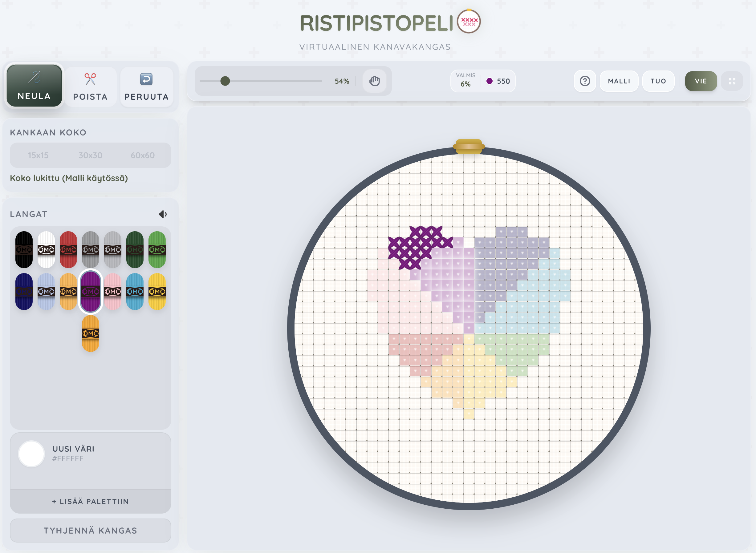Click the logo hoop icon
The height and width of the screenshot is (553, 756).
[469, 22]
